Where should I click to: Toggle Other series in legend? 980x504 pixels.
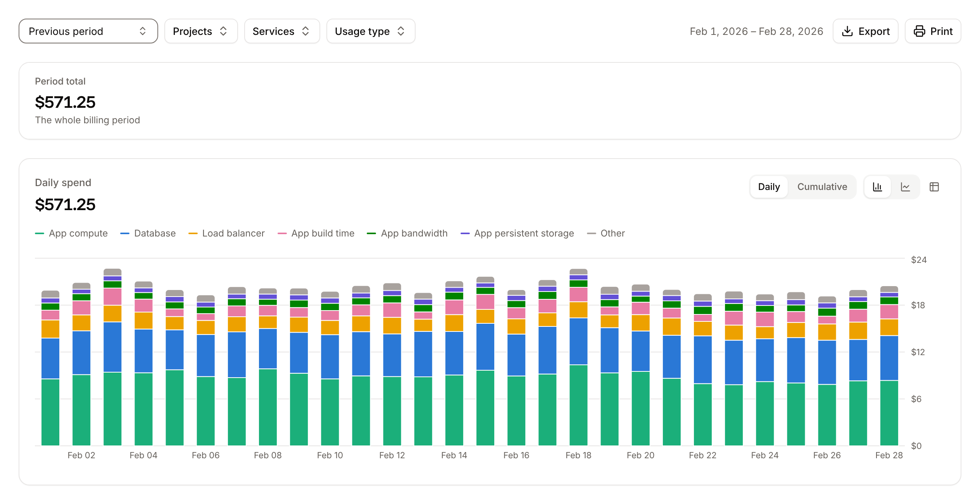coord(606,233)
